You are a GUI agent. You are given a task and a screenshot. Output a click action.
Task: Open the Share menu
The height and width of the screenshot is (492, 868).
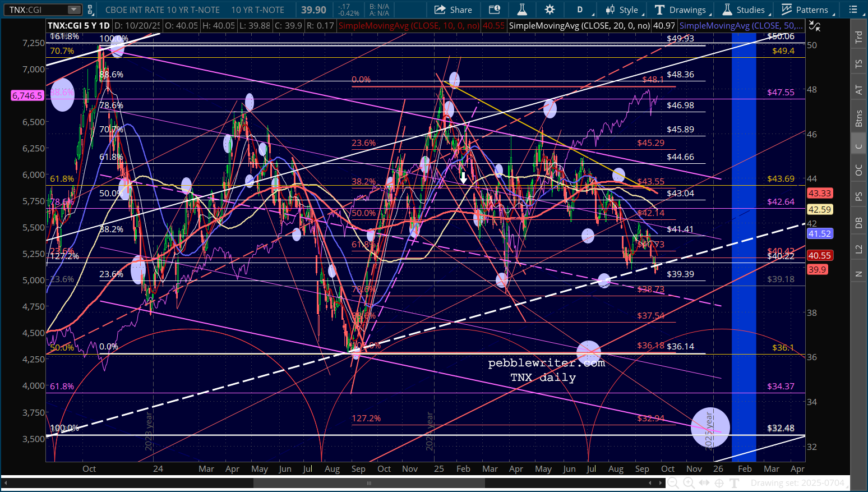click(x=453, y=10)
